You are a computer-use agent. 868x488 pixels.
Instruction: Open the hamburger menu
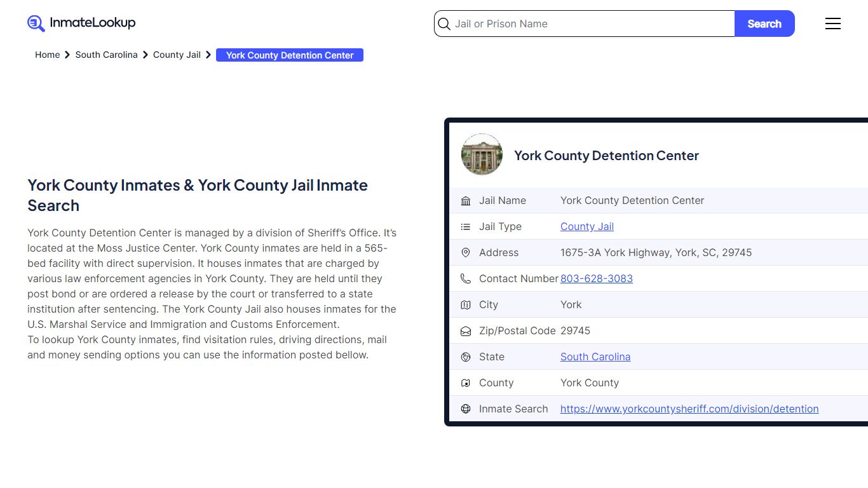(x=833, y=24)
